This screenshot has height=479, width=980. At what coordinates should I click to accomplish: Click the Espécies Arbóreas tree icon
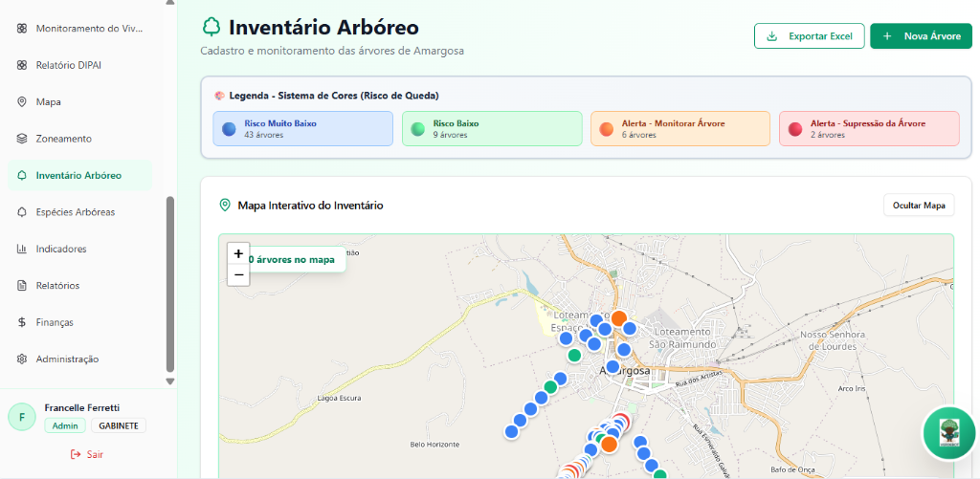22,212
